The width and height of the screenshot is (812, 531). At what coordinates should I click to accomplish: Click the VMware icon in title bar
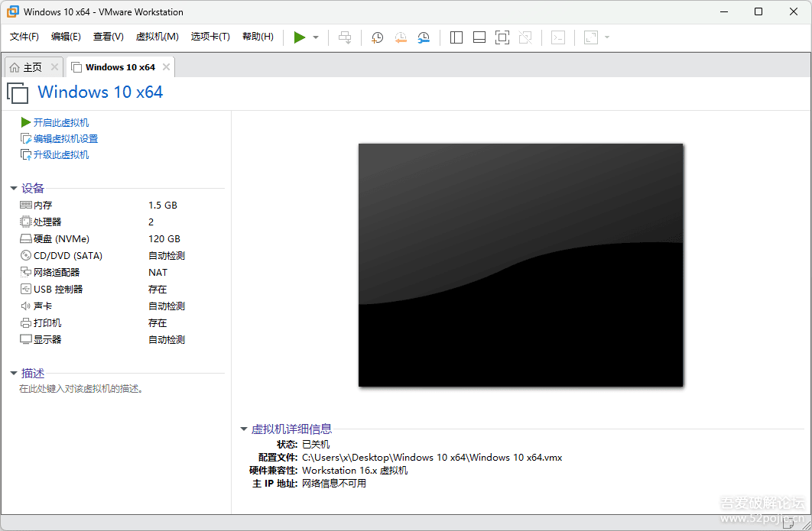click(12, 11)
